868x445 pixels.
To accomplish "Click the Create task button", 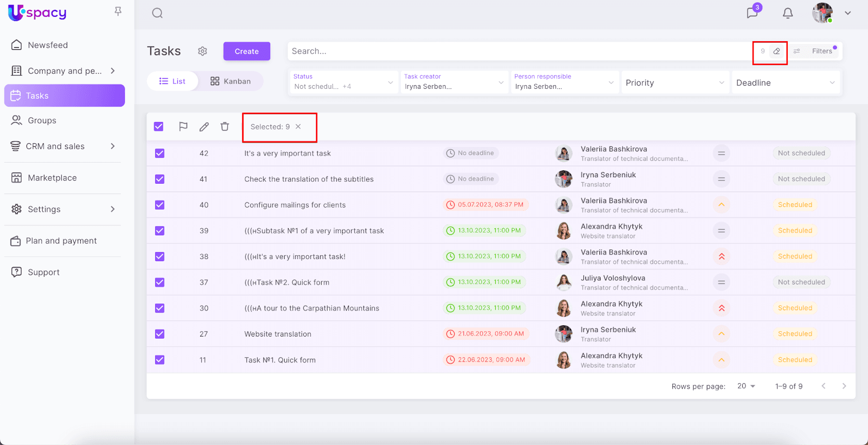I will tap(247, 51).
